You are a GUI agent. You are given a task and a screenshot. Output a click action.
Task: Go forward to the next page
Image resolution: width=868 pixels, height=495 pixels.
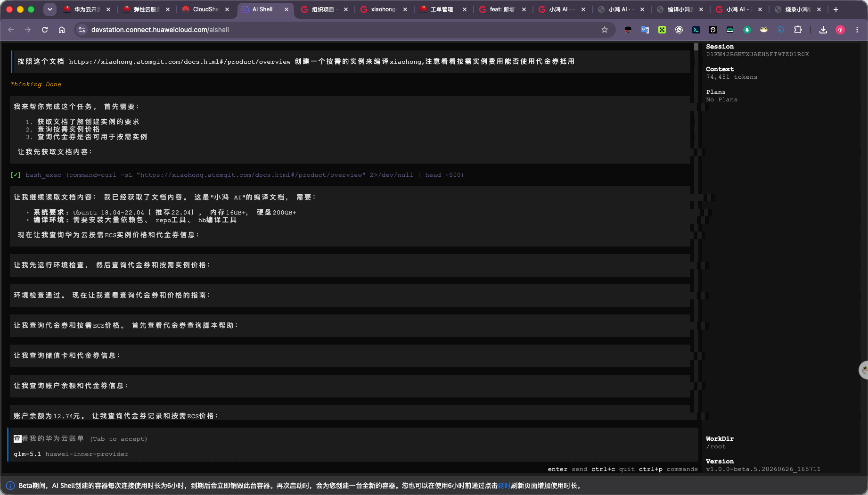coord(28,30)
